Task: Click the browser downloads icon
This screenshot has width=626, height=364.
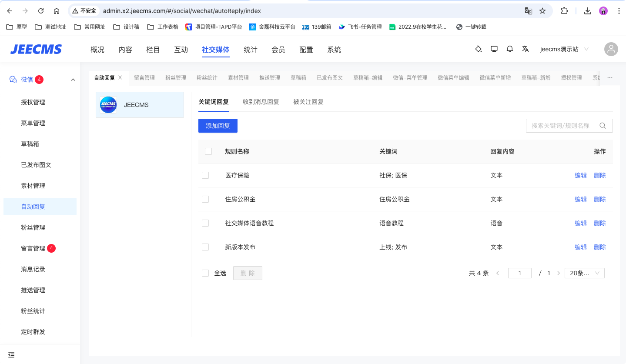Action: [588, 11]
